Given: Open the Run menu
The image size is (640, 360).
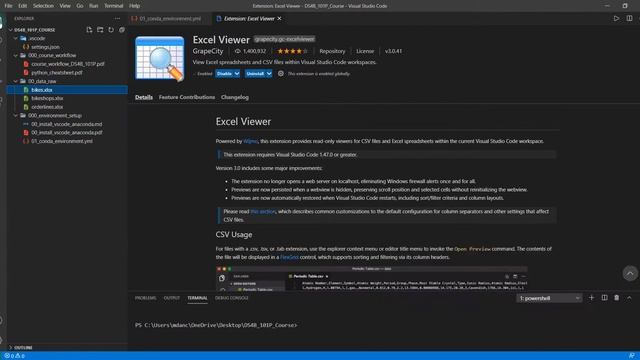Looking at the screenshot, I should tap(93, 6).
